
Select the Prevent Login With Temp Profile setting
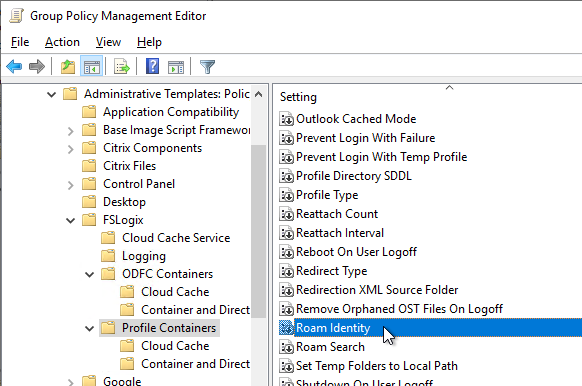pyautogui.click(x=381, y=157)
